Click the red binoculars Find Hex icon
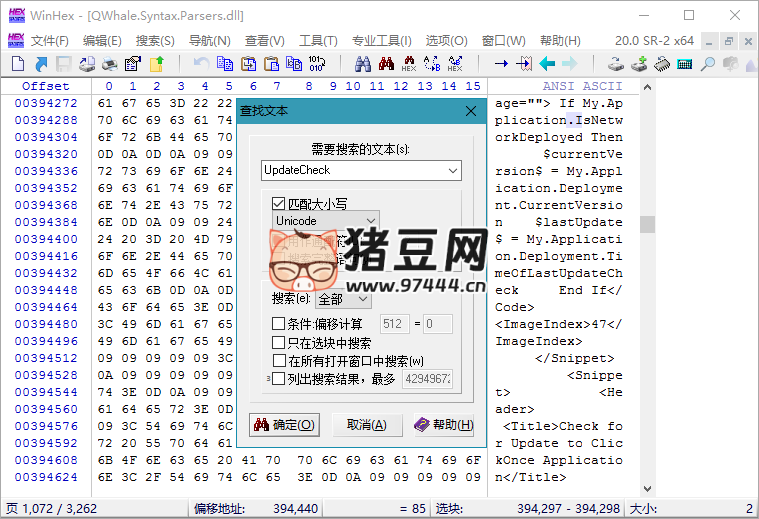Screen dimensions: 759x519 click(386, 63)
